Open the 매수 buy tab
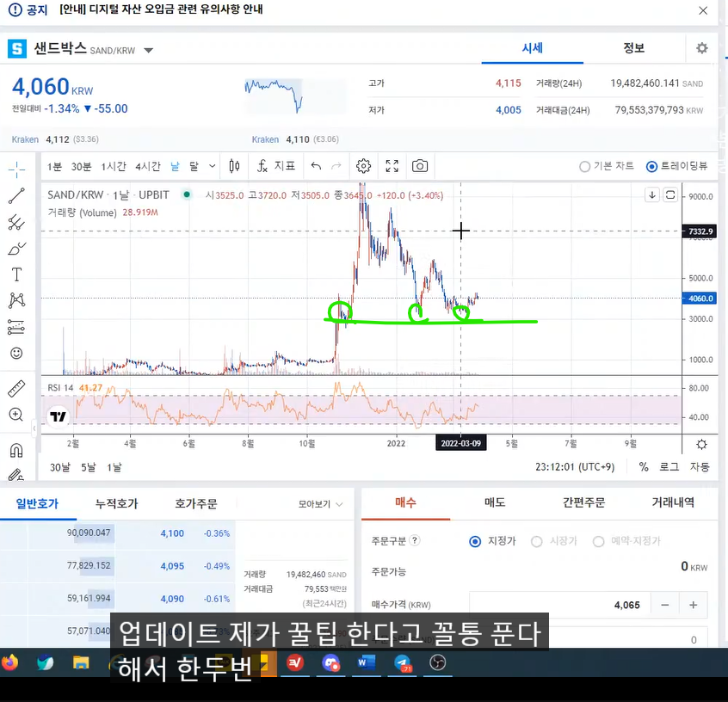Viewport: 728px width, 702px height. (406, 502)
